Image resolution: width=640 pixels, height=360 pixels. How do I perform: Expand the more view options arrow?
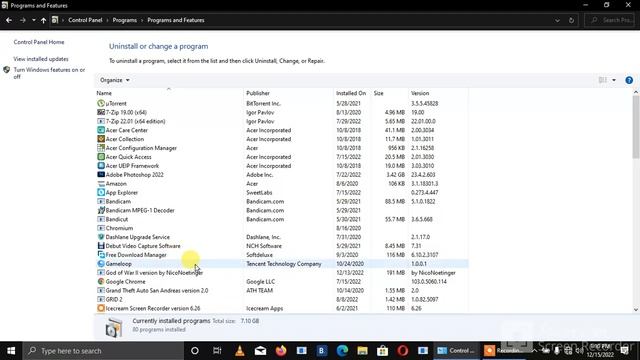614,80
